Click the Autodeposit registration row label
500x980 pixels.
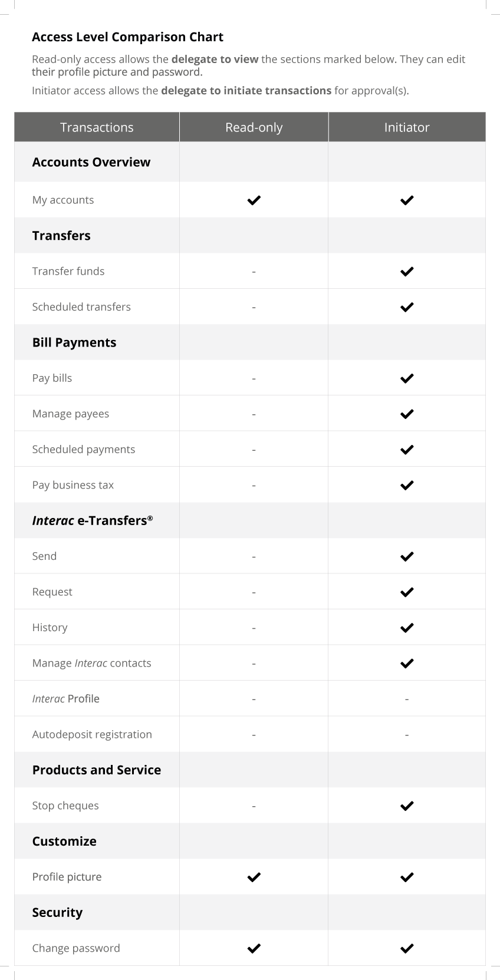(x=92, y=734)
